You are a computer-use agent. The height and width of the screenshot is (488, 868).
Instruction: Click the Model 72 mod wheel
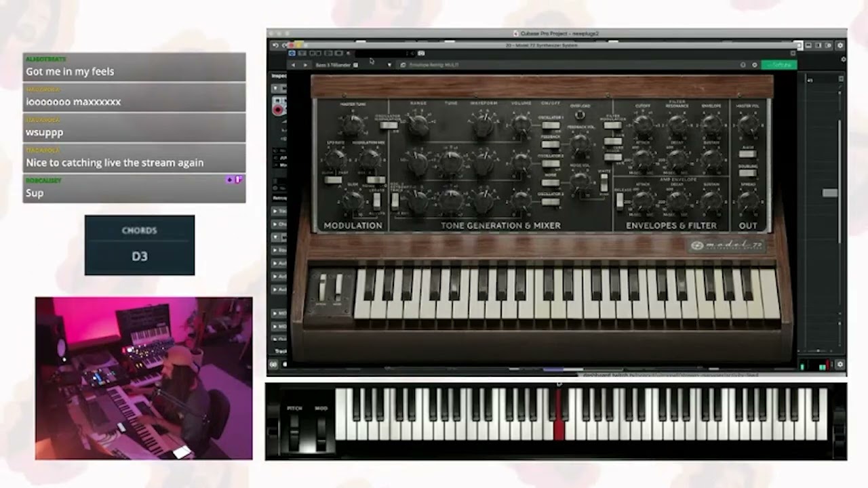(x=338, y=289)
